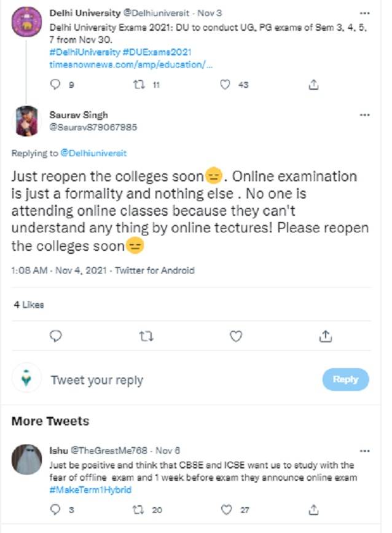Open the timesnownews.com article link
The image size is (392, 533).
coord(130,63)
